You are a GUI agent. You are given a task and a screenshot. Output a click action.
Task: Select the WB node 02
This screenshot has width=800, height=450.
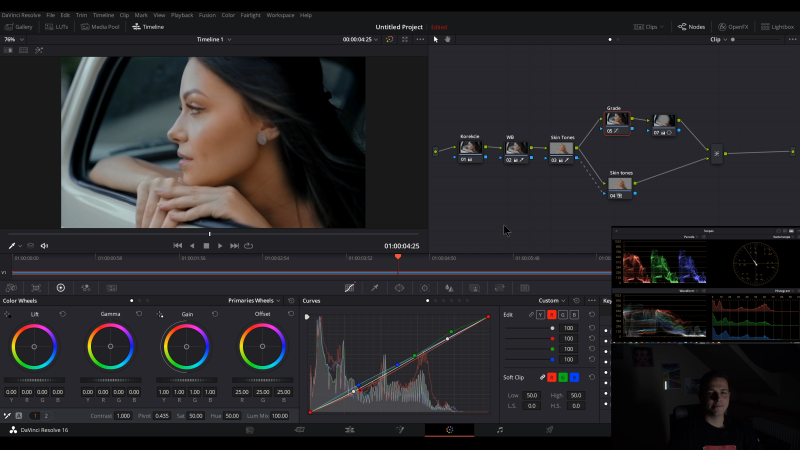[x=516, y=152]
